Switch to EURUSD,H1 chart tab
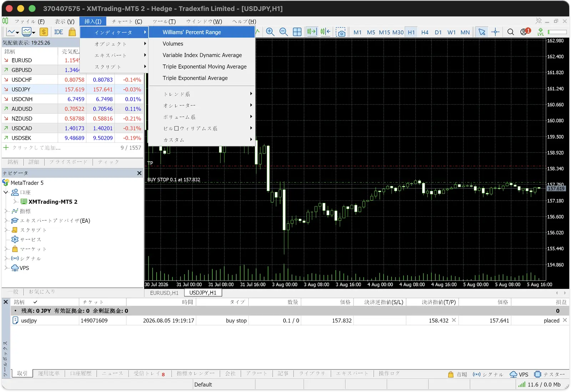 pos(164,293)
